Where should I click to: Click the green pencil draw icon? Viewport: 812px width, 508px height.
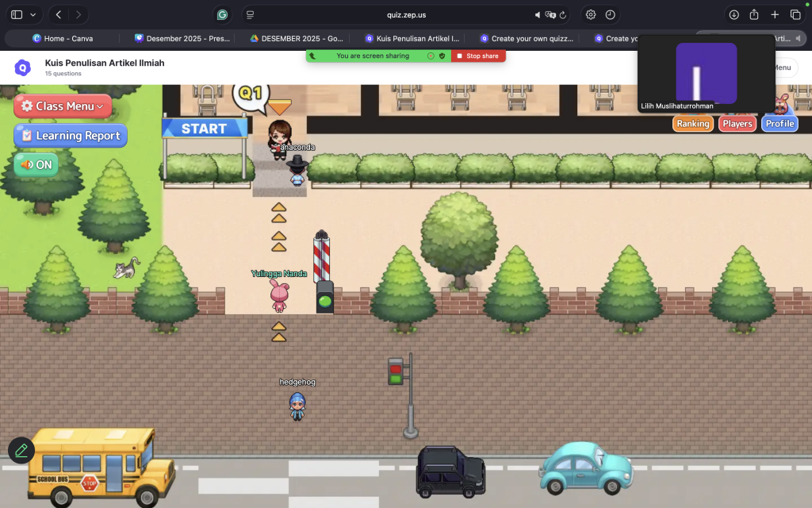point(21,450)
